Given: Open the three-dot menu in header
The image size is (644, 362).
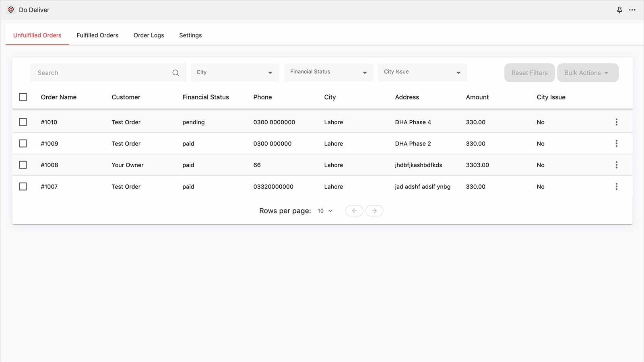Looking at the screenshot, I should pyautogui.click(x=632, y=10).
